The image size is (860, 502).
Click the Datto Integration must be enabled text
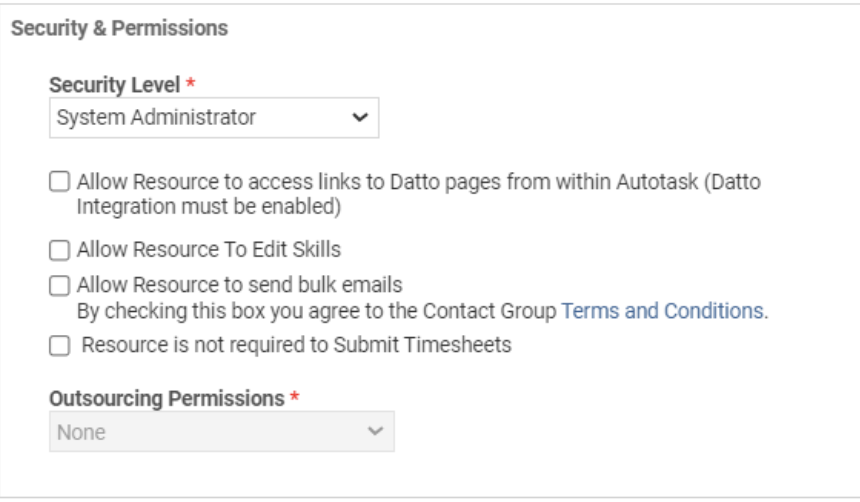click(x=210, y=208)
